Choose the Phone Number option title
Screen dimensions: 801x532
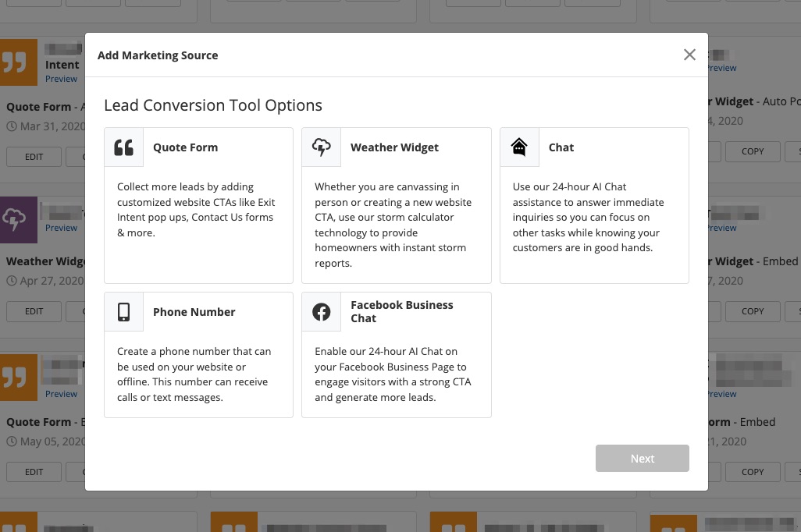194,312
